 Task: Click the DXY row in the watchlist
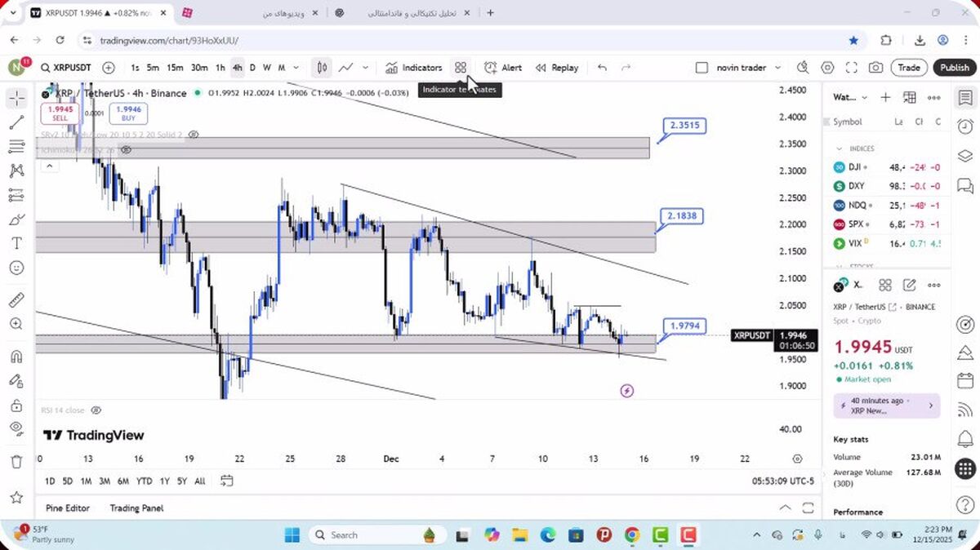[886, 186]
